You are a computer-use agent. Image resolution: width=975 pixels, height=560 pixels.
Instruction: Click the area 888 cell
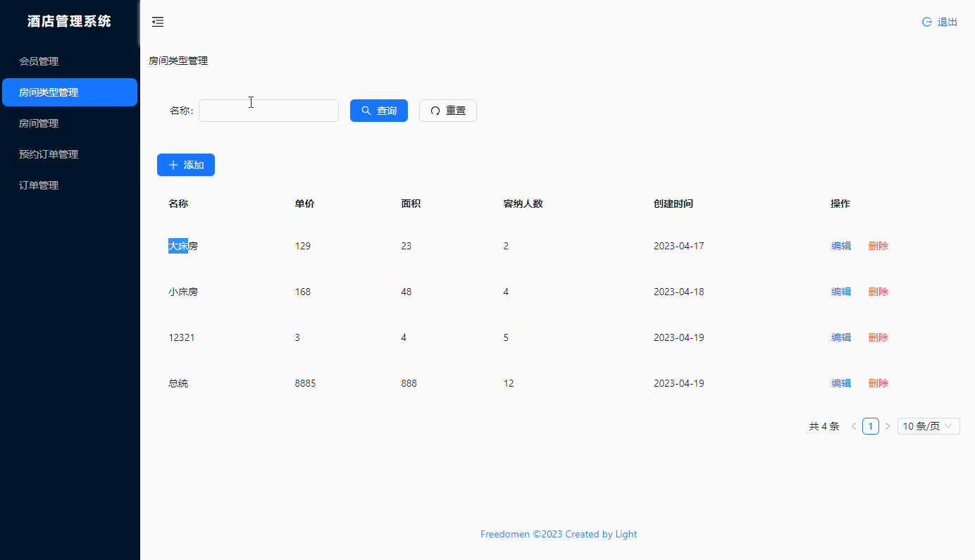(409, 383)
